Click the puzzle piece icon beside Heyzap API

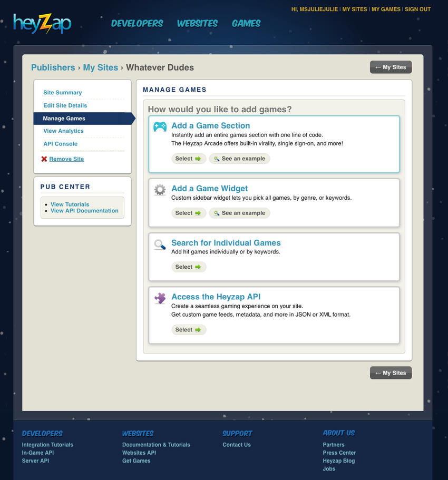click(160, 298)
